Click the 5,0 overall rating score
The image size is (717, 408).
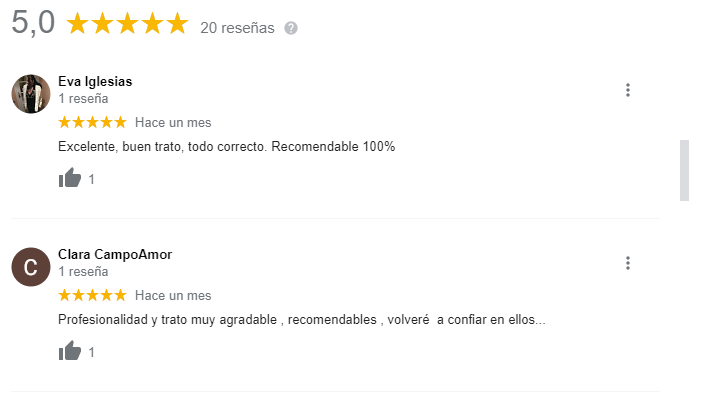(33, 25)
